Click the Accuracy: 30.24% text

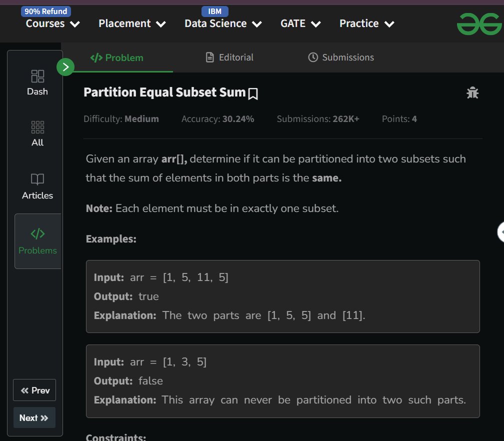point(217,119)
